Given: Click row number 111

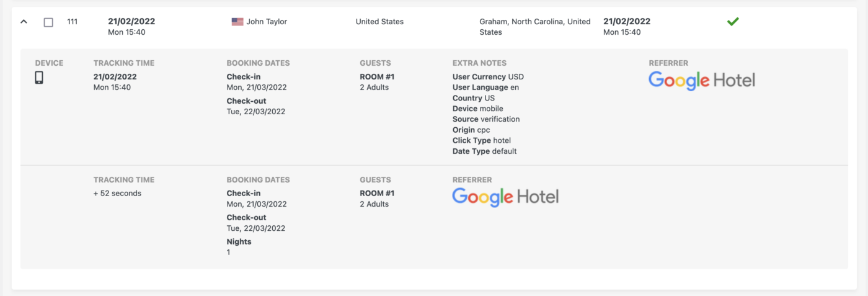Looking at the screenshot, I should tap(73, 22).
